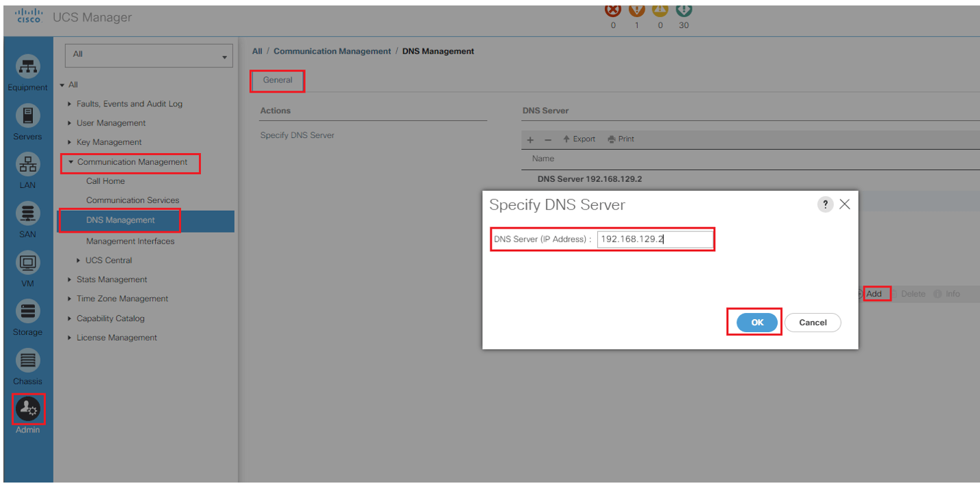Viewport: 980px width, 488px height.
Task: Click the Specify DNS Server dialog title
Action: pyautogui.click(x=557, y=205)
